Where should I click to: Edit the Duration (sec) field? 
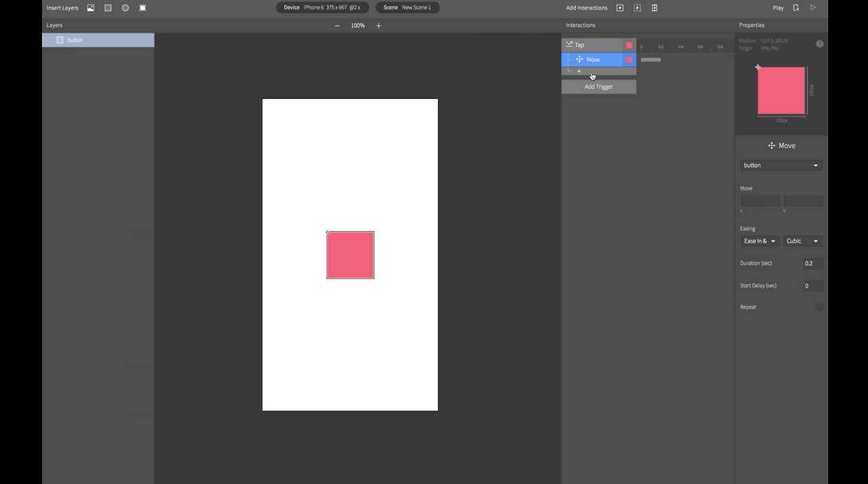click(x=813, y=263)
